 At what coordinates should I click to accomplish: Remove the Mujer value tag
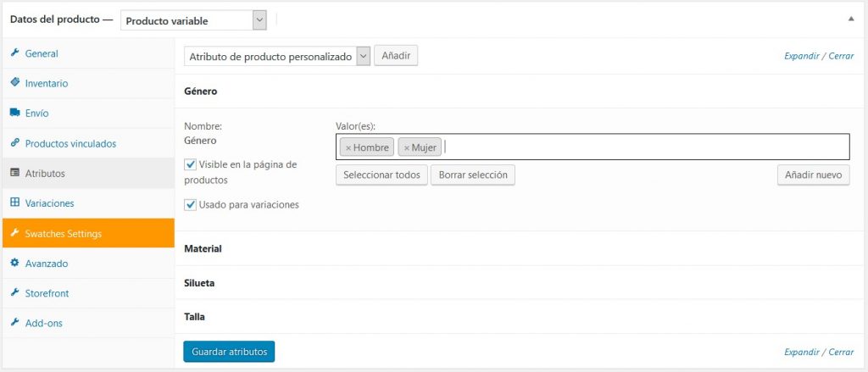click(406, 147)
